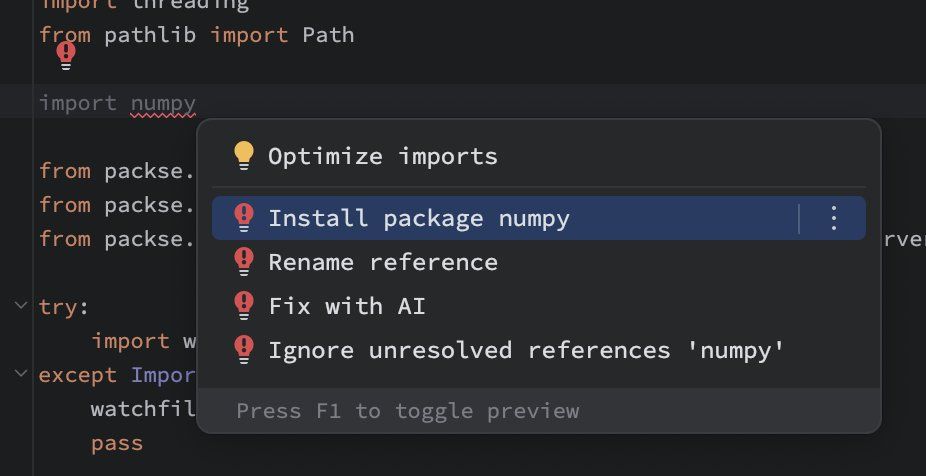Collapse the try block fold arrow
Screen dimensions: 926x476
(x=22, y=306)
